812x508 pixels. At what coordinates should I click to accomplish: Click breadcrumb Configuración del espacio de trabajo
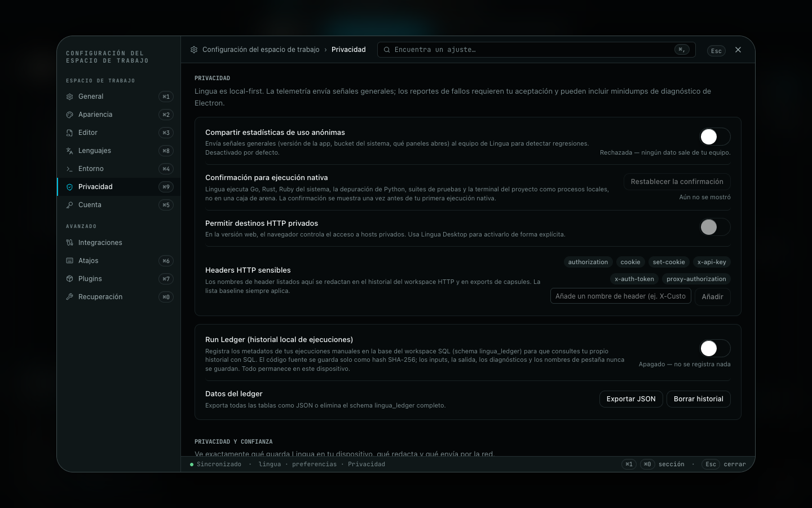point(261,50)
